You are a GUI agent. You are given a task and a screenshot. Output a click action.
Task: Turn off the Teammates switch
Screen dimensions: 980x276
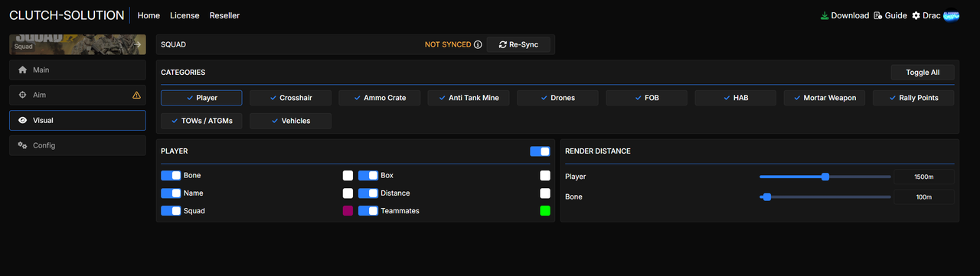pyautogui.click(x=368, y=211)
